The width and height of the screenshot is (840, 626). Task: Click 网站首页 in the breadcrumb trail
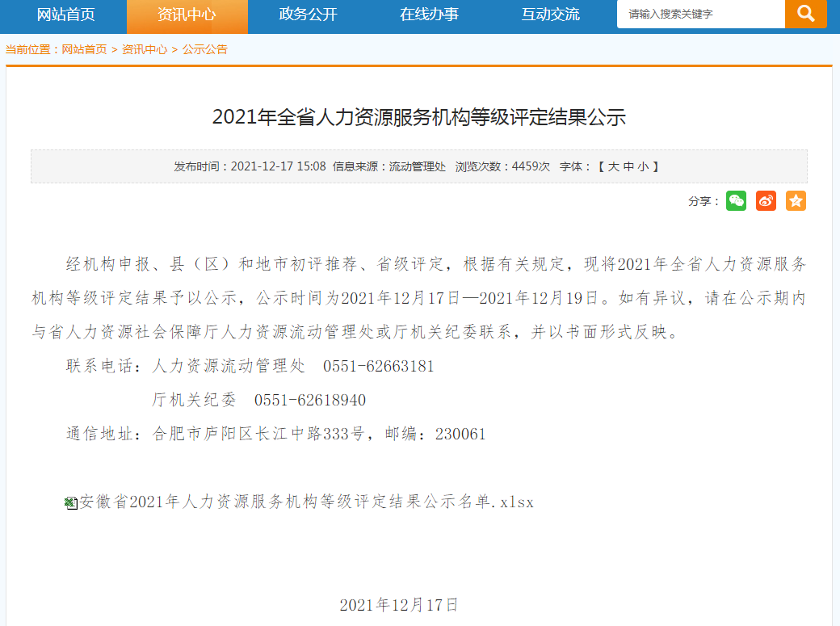tap(84, 49)
